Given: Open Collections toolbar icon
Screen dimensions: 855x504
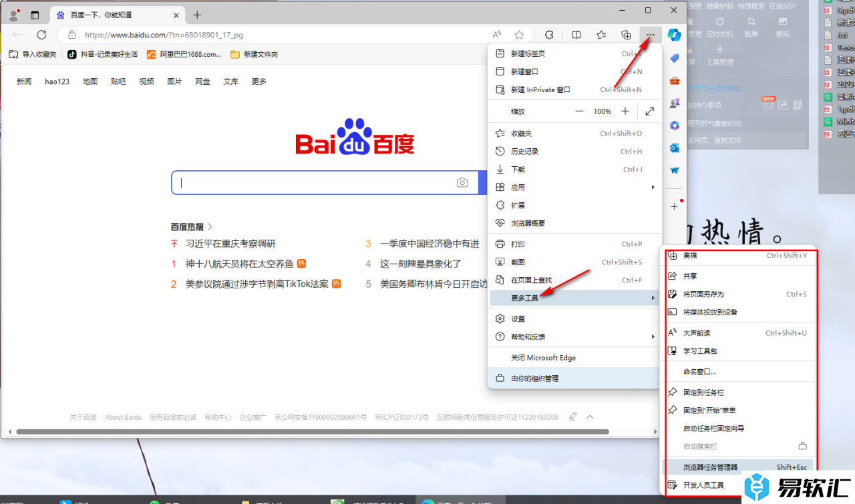Looking at the screenshot, I should coord(626,35).
